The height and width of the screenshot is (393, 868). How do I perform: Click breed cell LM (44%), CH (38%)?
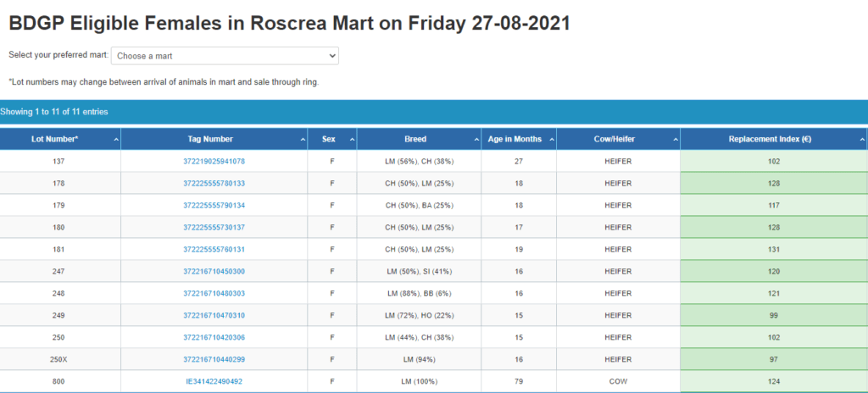pos(419,337)
